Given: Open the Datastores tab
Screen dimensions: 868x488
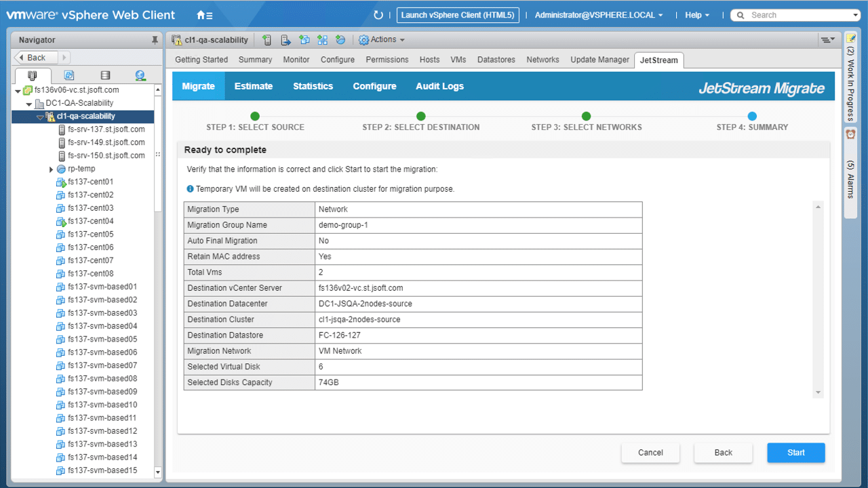Looking at the screenshot, I should [496, 60].
